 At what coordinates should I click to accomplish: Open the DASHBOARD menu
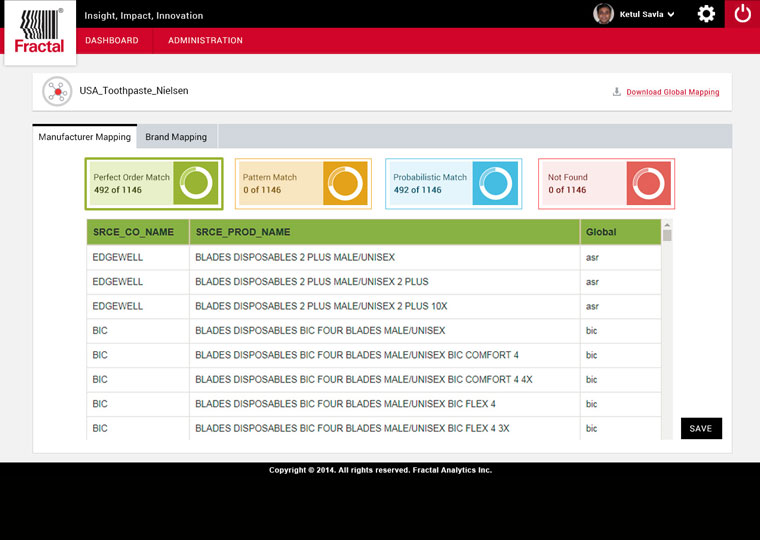112,40
